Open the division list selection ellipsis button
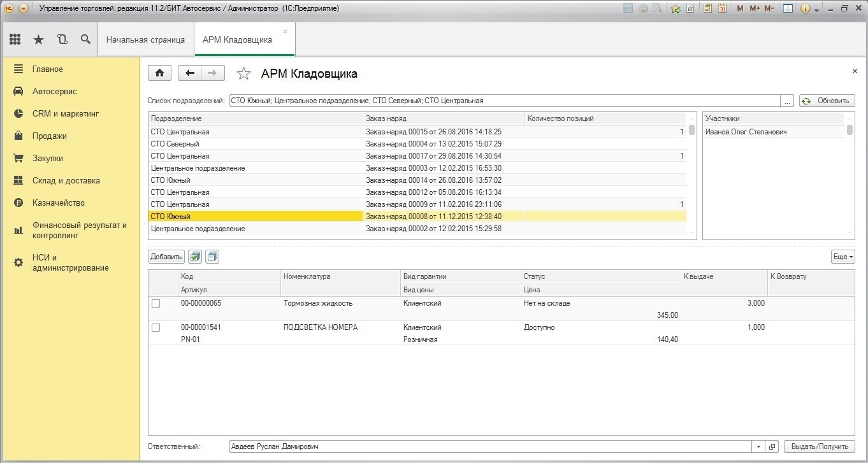The image size is (868, 463). coord(788,101)
